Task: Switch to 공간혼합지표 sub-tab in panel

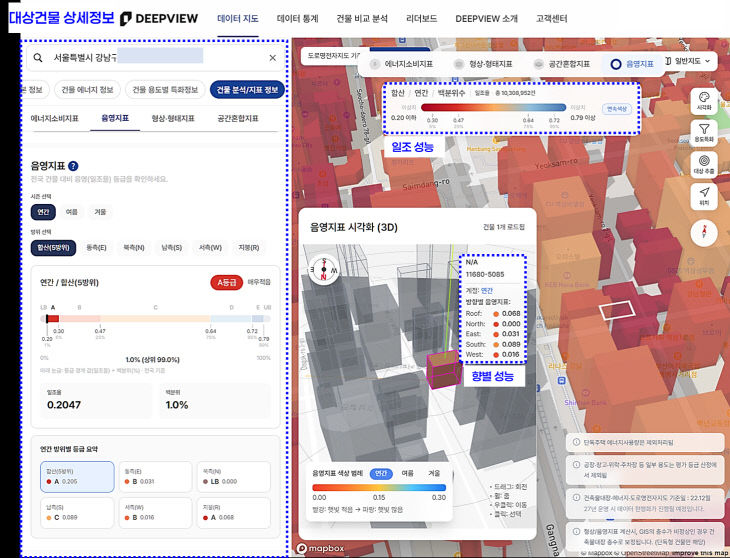Action: [x=237, y=118]
